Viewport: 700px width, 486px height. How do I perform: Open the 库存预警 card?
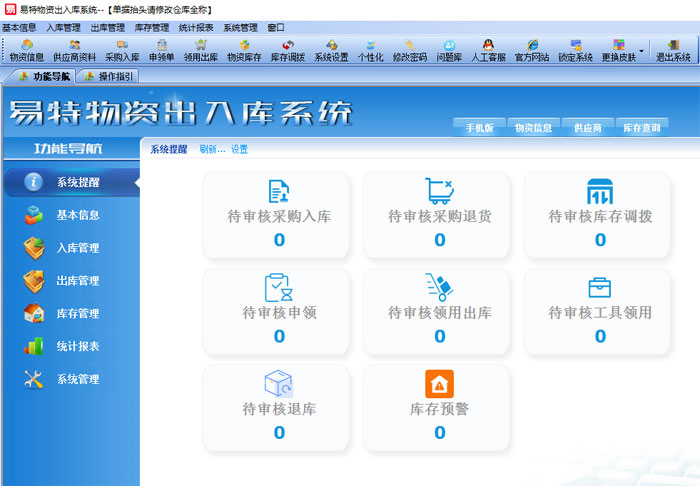(437, 407)
